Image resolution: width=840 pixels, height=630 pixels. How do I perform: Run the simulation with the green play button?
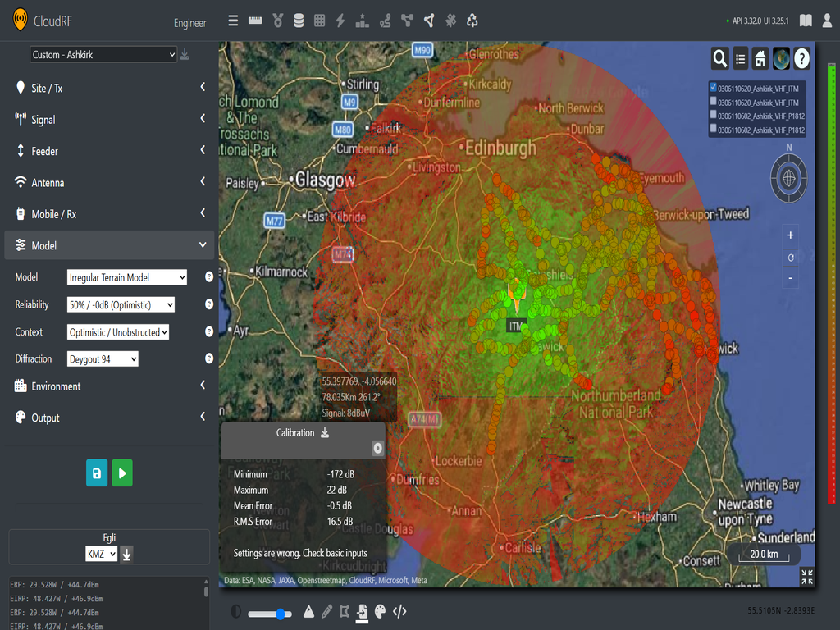point(121,472)
